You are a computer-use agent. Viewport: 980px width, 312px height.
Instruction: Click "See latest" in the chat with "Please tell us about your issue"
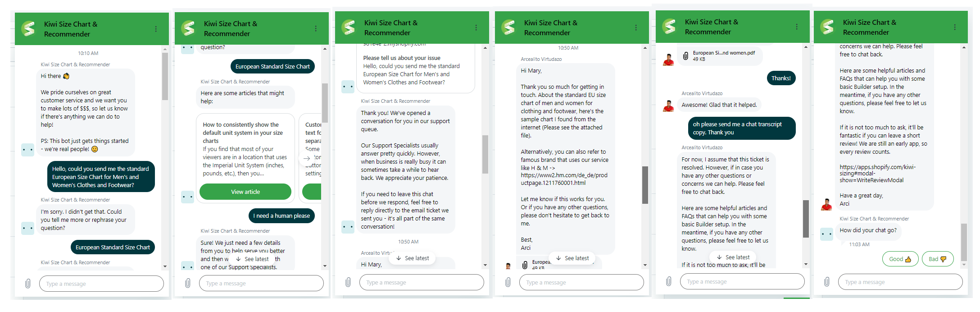click(x=413, y=258)
